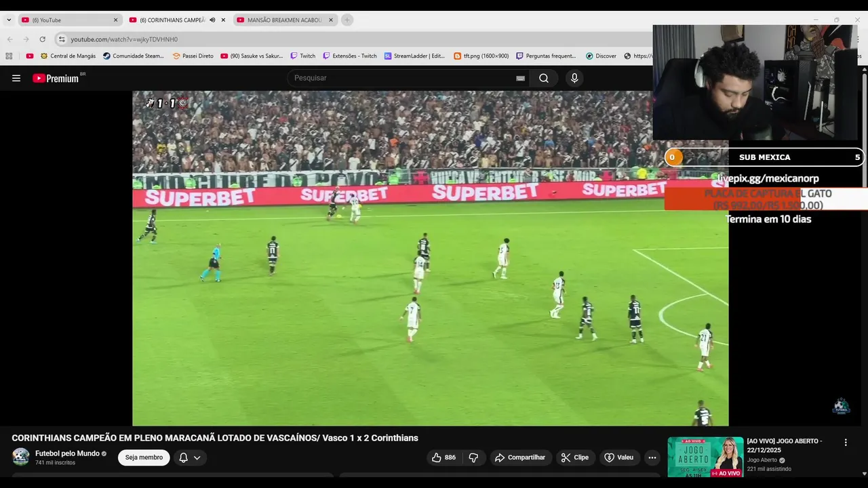Go forward with browser forward arrow
This screenshot has height=488, width=868.
click(26, 39)
